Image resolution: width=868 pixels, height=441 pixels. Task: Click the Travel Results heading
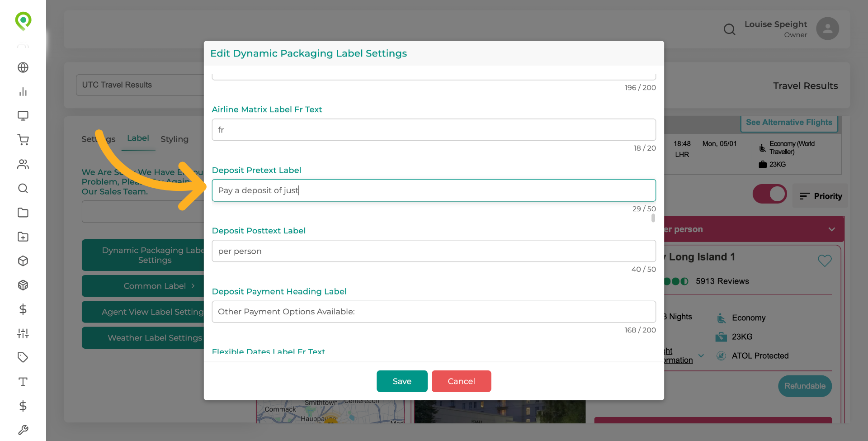point(805,86)
